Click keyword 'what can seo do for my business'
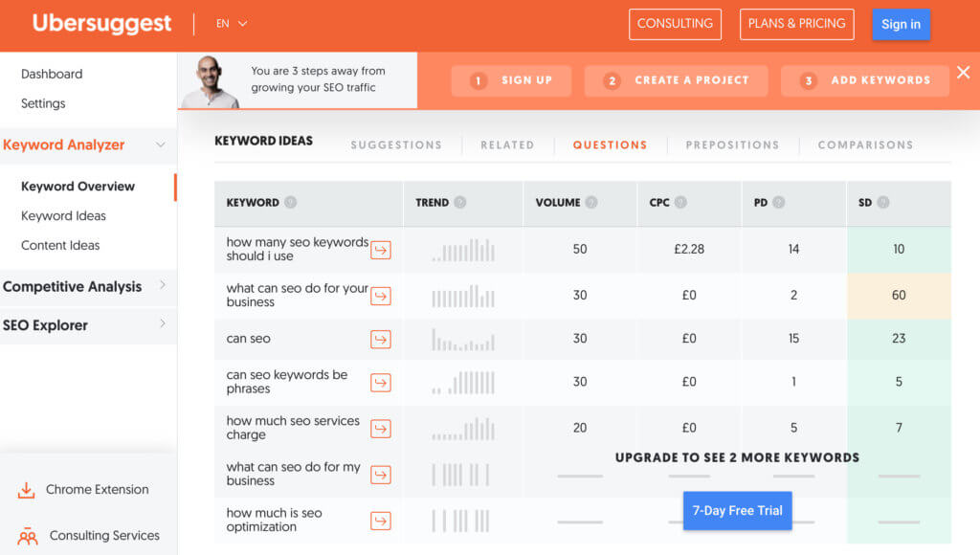This screenshot has height=555, width=980. [x=294, y=474]
